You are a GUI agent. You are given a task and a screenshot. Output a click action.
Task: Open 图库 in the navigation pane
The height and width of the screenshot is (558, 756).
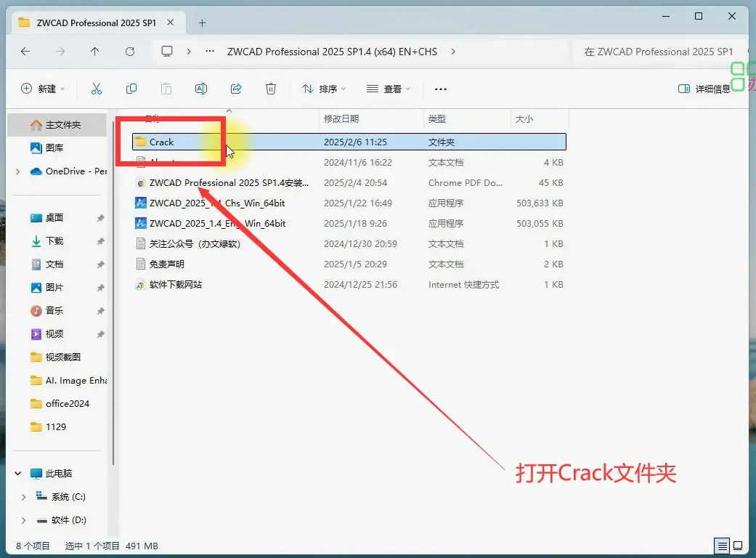click(54, 148)
